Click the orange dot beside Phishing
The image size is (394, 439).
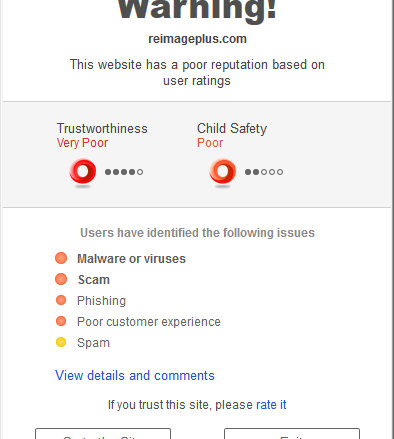tap(61, 300)
